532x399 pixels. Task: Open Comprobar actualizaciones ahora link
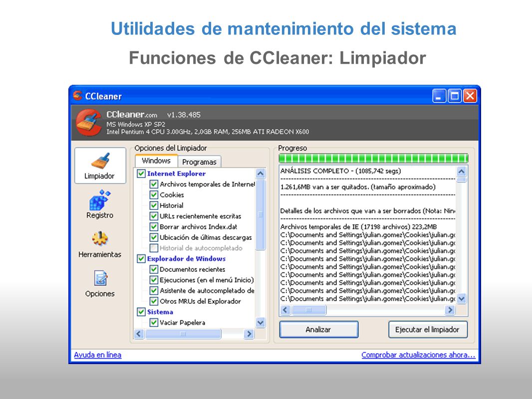pos(418,355)
